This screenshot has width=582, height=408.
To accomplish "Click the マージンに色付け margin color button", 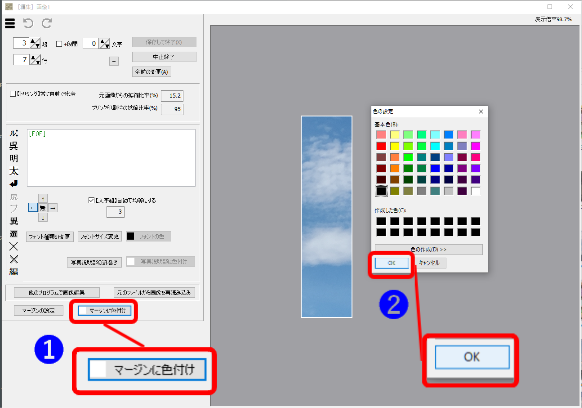I will [105, 310].
